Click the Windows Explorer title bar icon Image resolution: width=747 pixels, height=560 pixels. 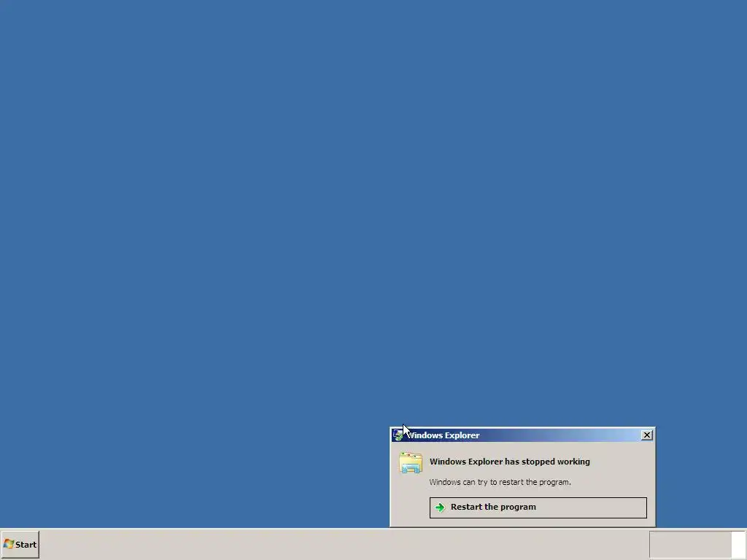point(398,435)
